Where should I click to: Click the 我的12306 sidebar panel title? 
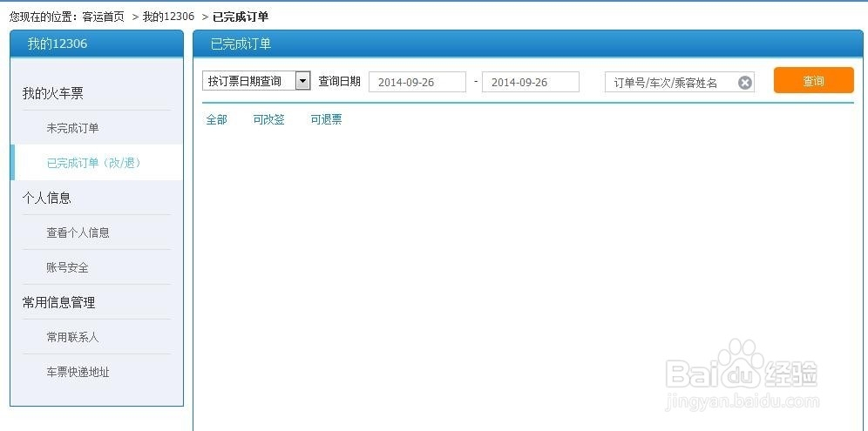tap(58, 44)
